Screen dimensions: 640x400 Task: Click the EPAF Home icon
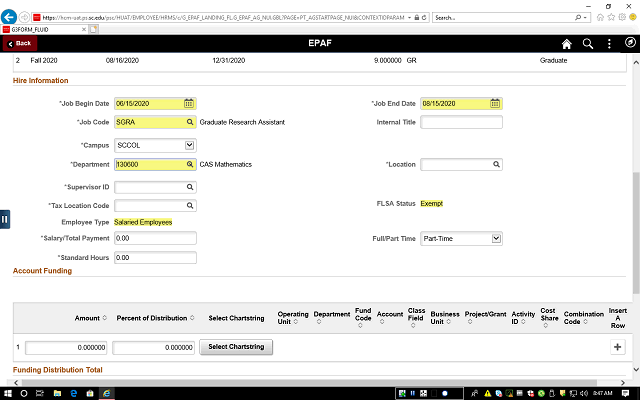[567, 44]
